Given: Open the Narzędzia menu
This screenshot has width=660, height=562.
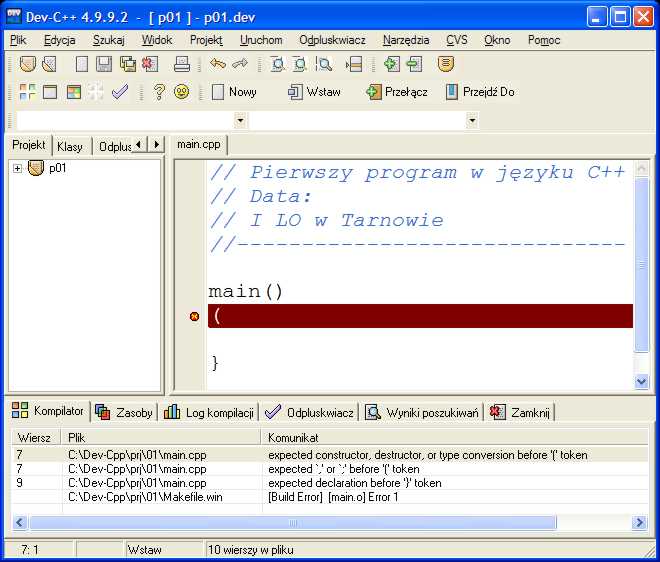Looking at the screenshot, I should [406, 40].
